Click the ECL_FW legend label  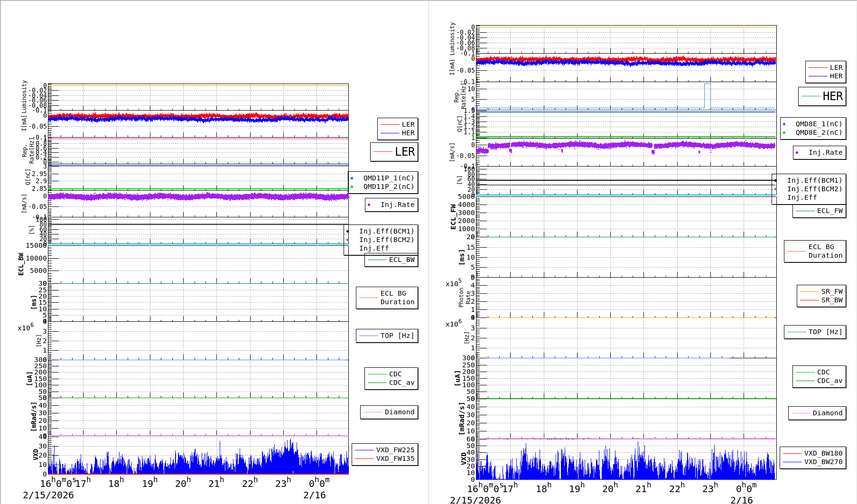[829, 211]
